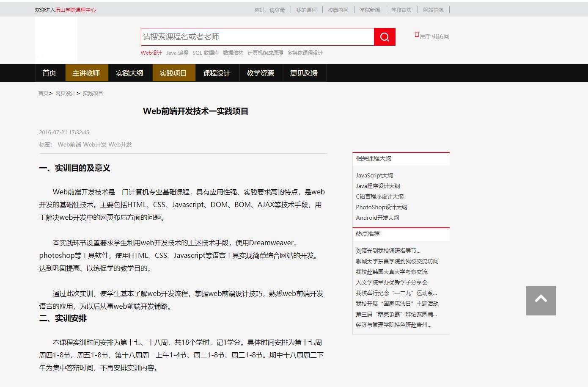Click the article title Web前端开发技术—实践项目
The image size is (588, 387).
click(x=195, y=111)
